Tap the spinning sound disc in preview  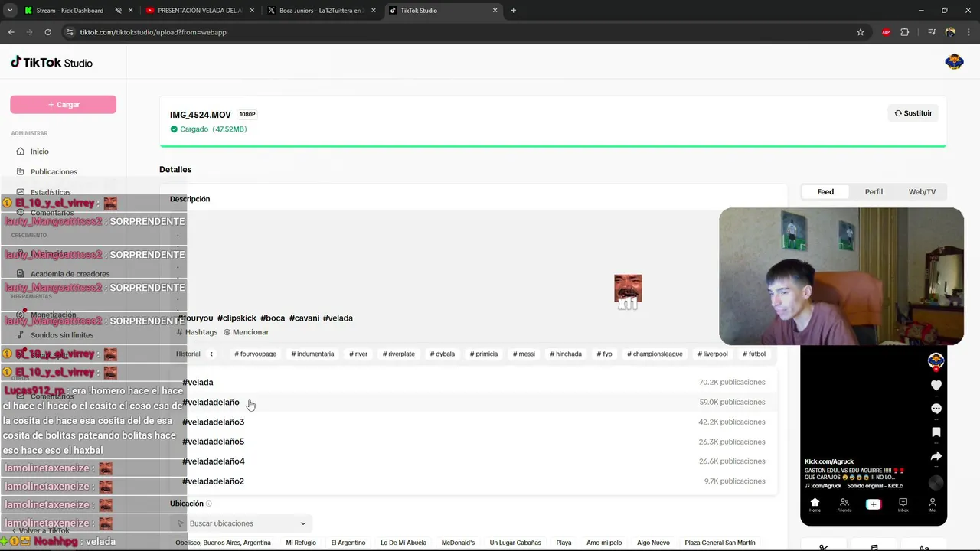click(x=936, y=483)
